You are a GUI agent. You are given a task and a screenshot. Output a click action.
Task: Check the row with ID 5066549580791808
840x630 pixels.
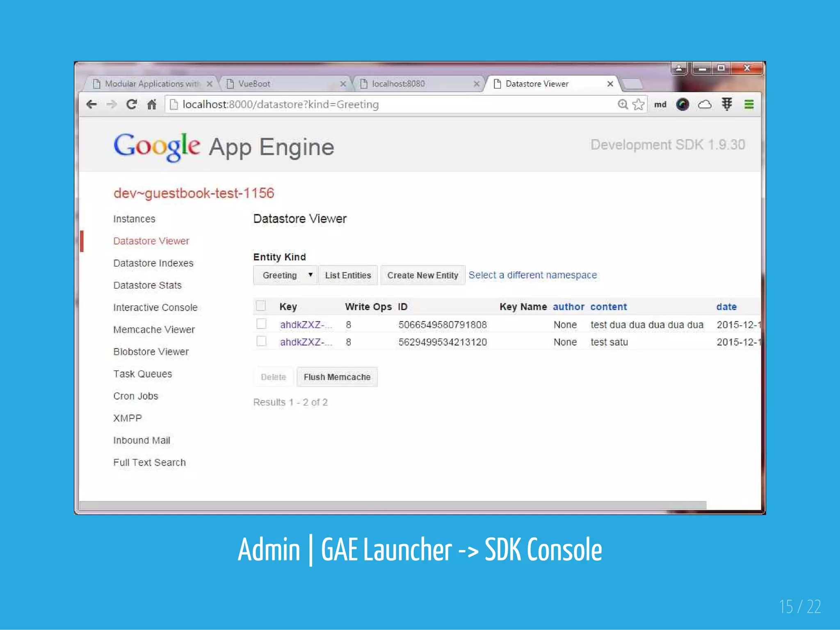pyautogui.click(x=261, y=324)
